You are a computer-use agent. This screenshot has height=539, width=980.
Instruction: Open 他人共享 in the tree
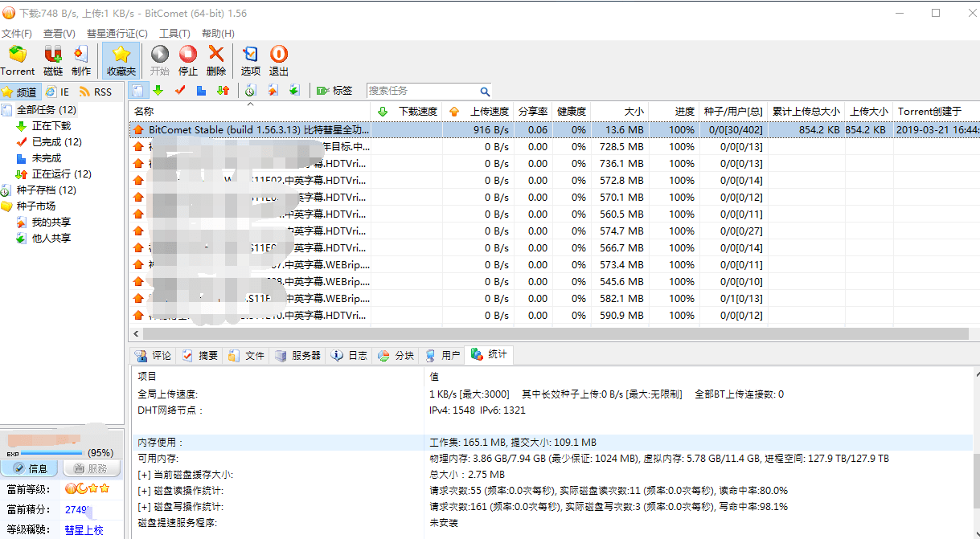pos(51,239)
